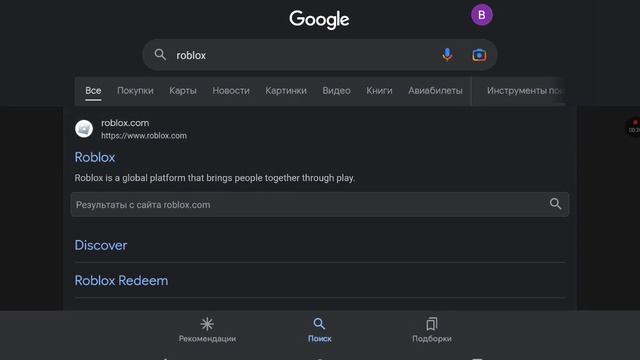Click the magnifier icon in search bar
The width and height of the screenshot is (640, 360).
tap(160, 55)
